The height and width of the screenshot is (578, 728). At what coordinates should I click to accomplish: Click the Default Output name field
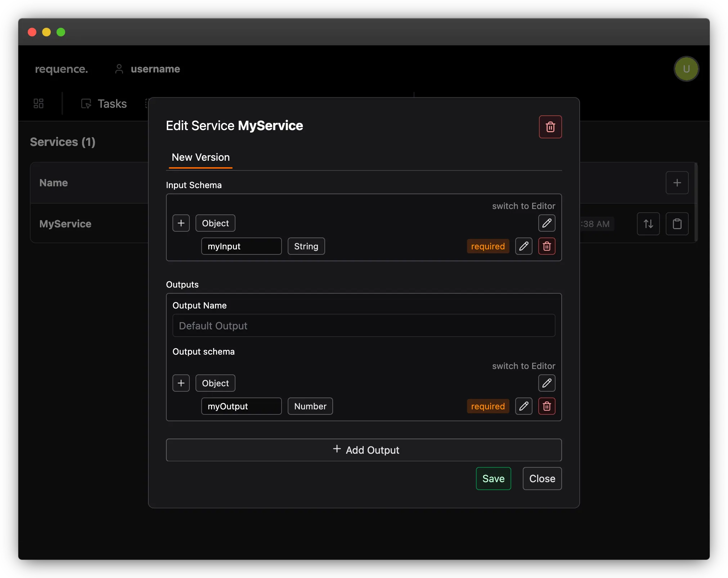click(x=364, y=325)
